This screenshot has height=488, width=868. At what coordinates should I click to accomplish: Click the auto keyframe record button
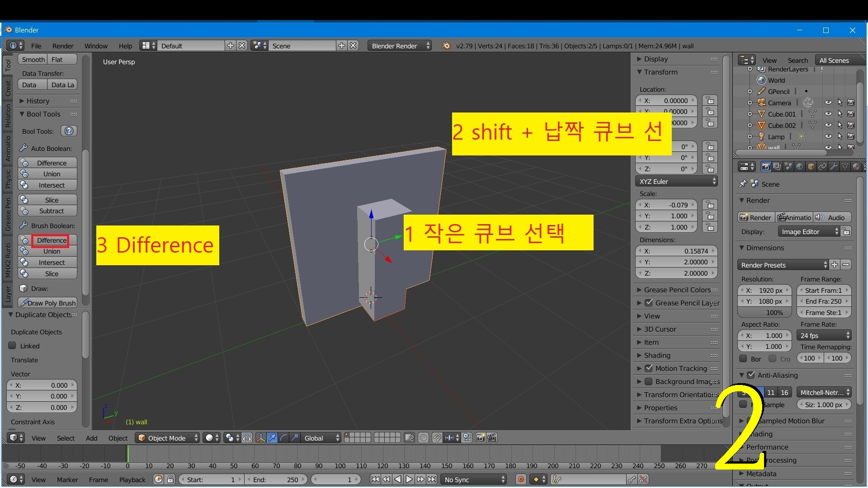521,479
